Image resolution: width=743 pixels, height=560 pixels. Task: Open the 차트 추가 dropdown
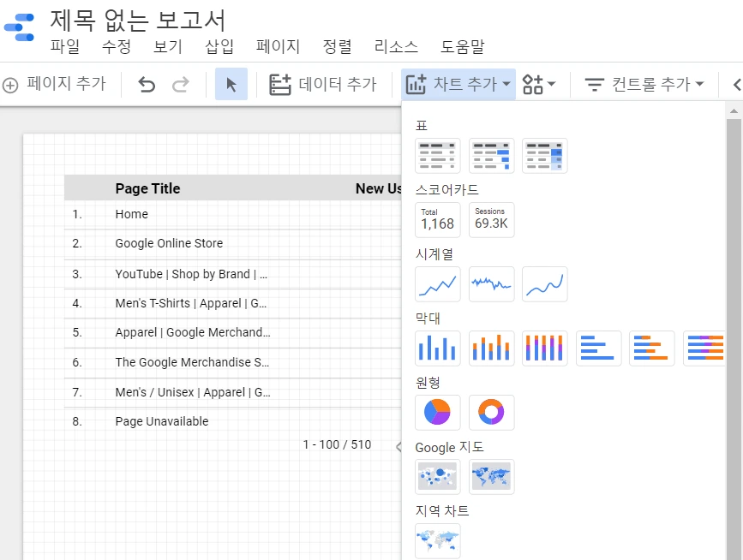pos(458,84)
